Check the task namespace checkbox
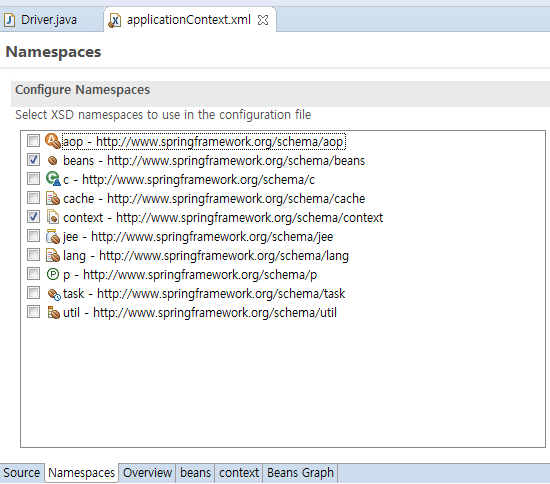 click(33, 293)
